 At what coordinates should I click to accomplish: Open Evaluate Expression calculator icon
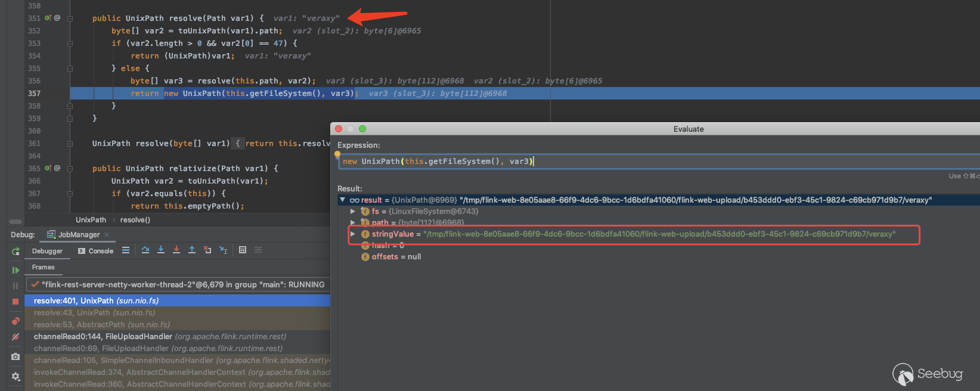(243, 250)
